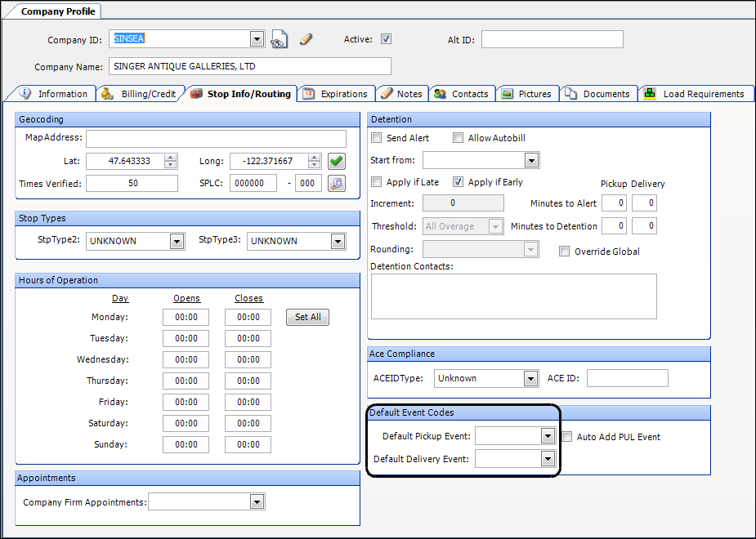
Task: Expand the StpType2 dropdown
Action: point(177,241)
